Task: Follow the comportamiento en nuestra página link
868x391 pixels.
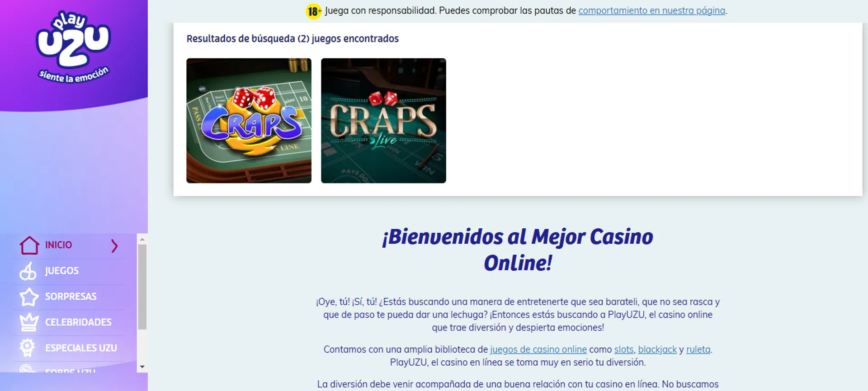Action: coord(651,10)
